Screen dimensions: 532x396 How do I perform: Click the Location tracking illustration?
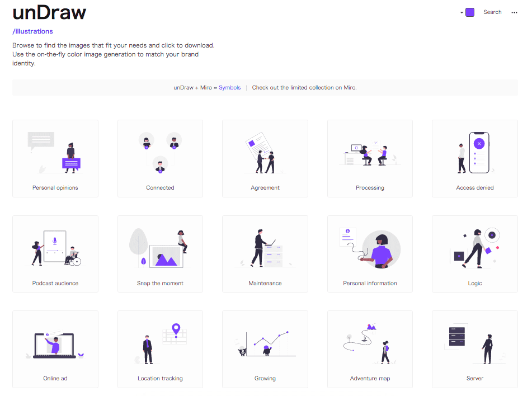coord(160,349)
